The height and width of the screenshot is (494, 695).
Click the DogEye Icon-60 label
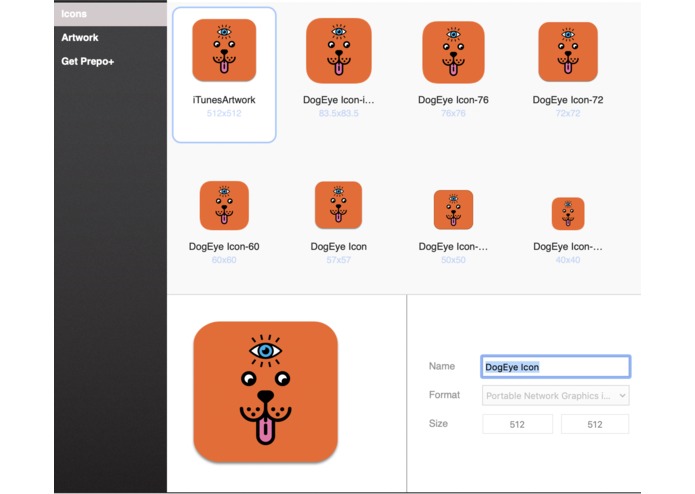(224, 247)
